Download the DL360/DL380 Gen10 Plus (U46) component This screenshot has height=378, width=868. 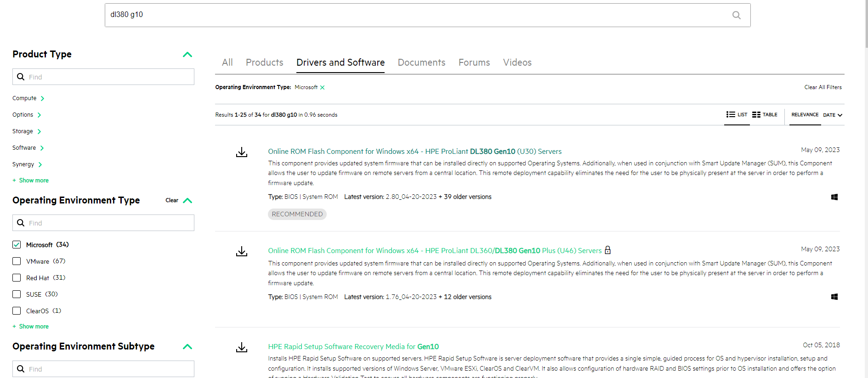242,251
